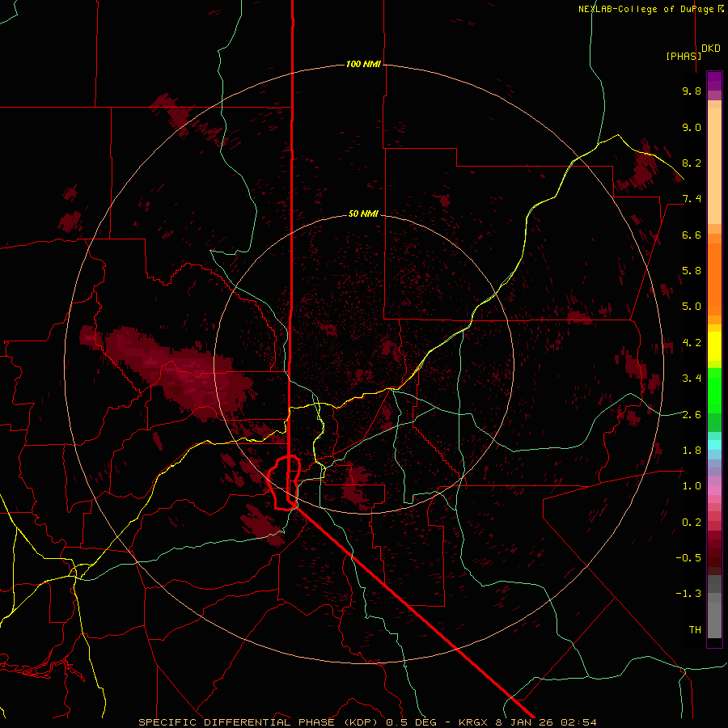
Task: Click the [PHAS] units label
Action: pos(684,56)
